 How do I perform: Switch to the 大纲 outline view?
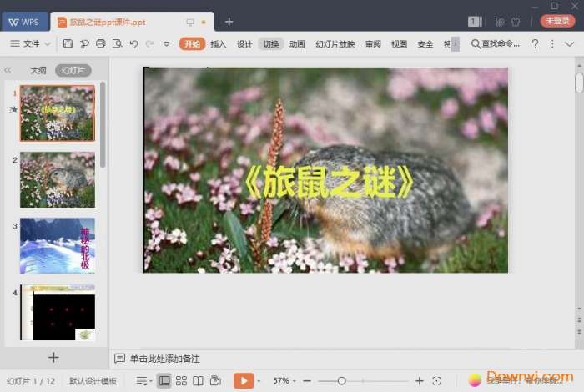(38, 70)
